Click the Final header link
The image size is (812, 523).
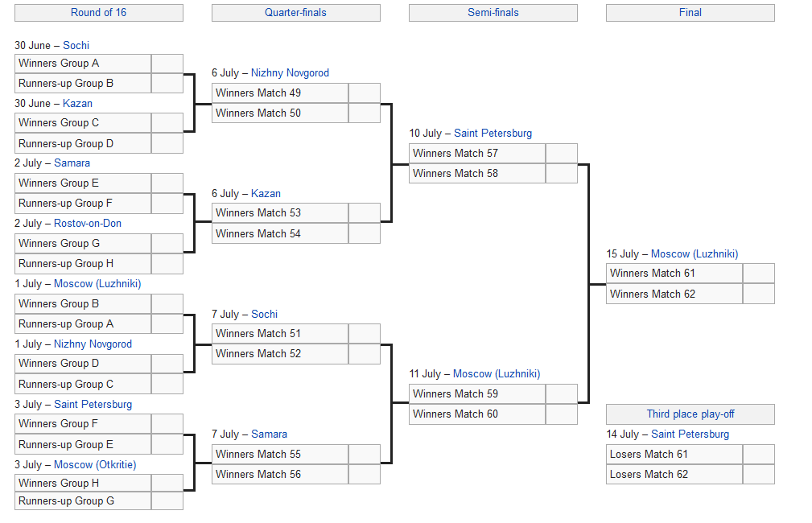(690, 13)
